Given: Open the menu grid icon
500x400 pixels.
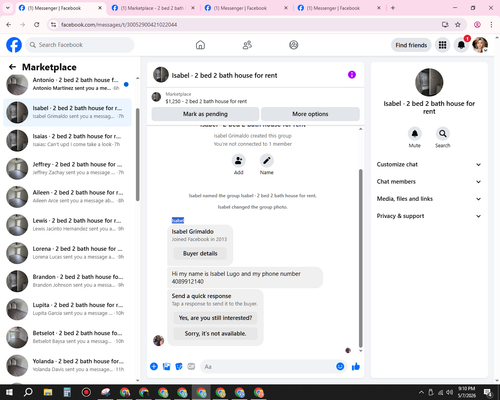Looking at the screenshot, I should tap(442, 45).
